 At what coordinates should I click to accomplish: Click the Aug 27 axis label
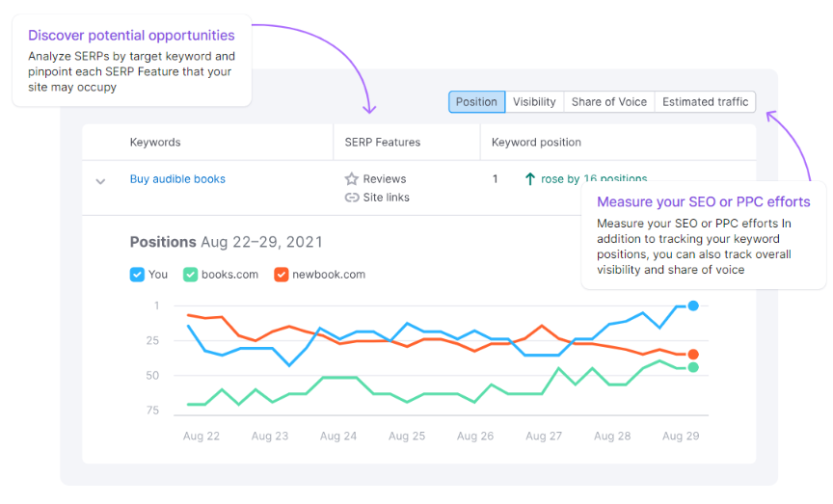pos(544,436)
